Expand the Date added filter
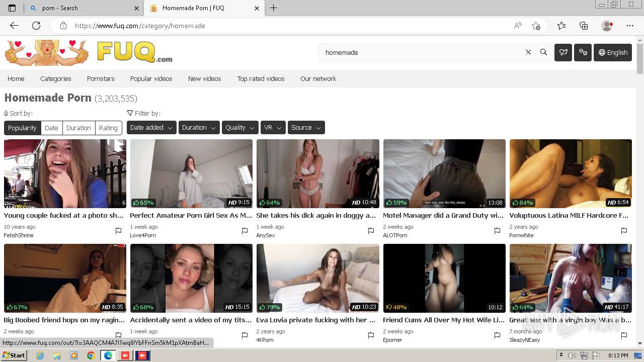The height and width of the screenshot is (362, 644). tap(151, 128)
